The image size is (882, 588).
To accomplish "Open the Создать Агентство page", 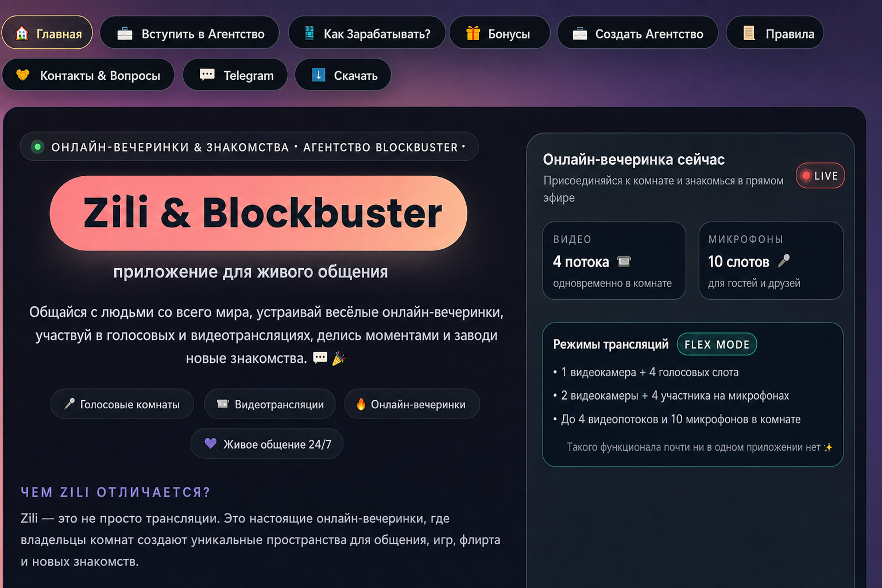I will click(x=638, y=33).
